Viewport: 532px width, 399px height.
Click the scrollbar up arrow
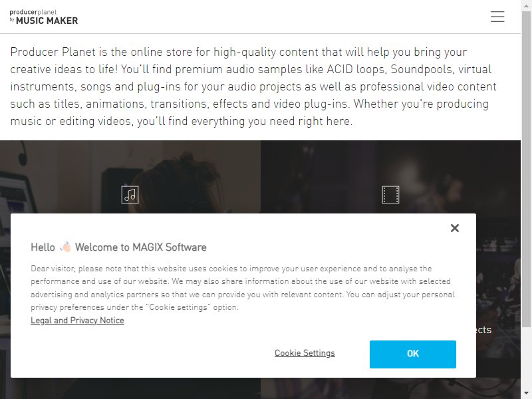[526, 3]
